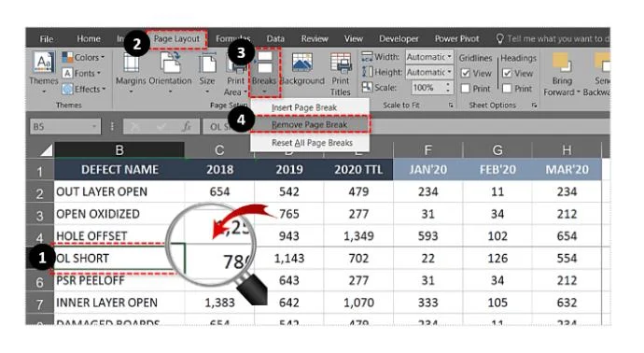The width and height of the screenshot is (644, 353).
Task: Toggle Gridlines View checkbox
Action: click(466, 73)
